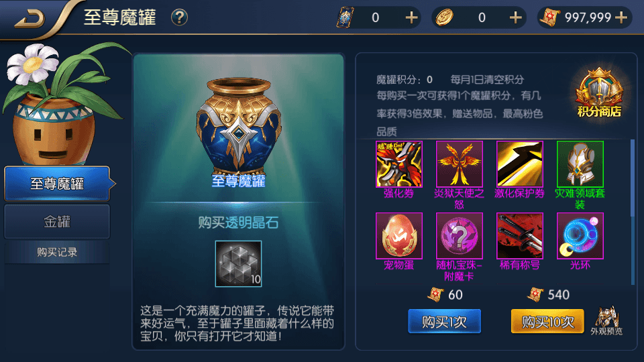Select the 宠物蛋 pet egg reward
Screen dimensions: 644x362
pyautogui.click(x=398, y=236)
